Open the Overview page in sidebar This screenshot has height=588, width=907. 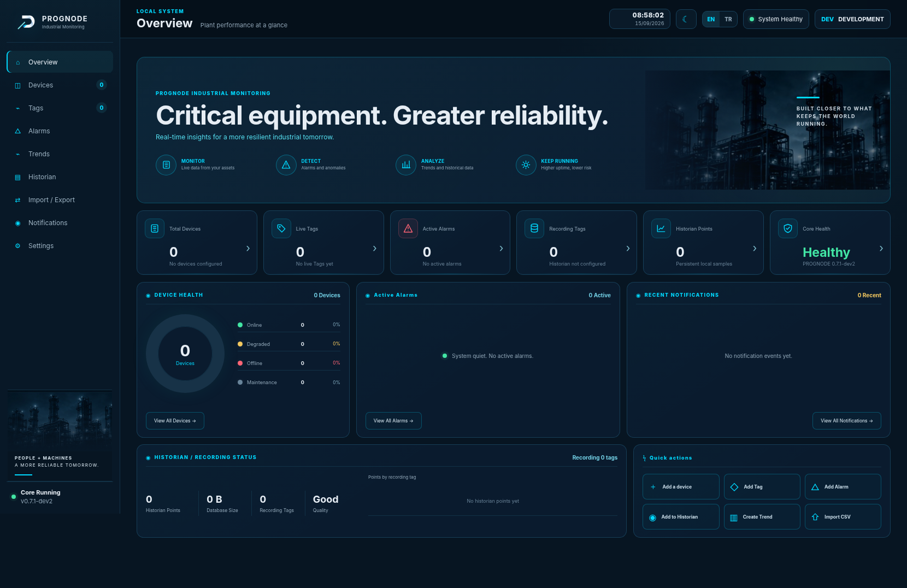click(x=60, y=62)
